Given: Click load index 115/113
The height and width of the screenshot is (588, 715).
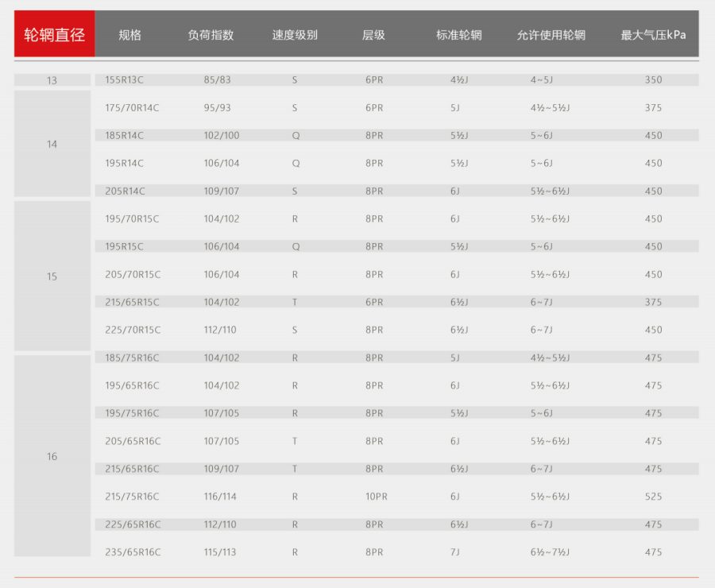Looking at the screenshot, I should pyautogui.click(x=220, y=552).
